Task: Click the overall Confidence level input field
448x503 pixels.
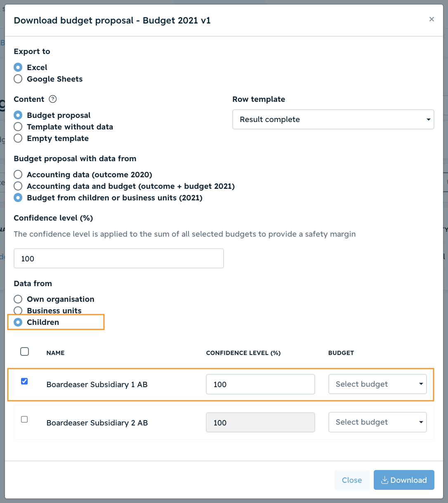Action: point(119,259)
